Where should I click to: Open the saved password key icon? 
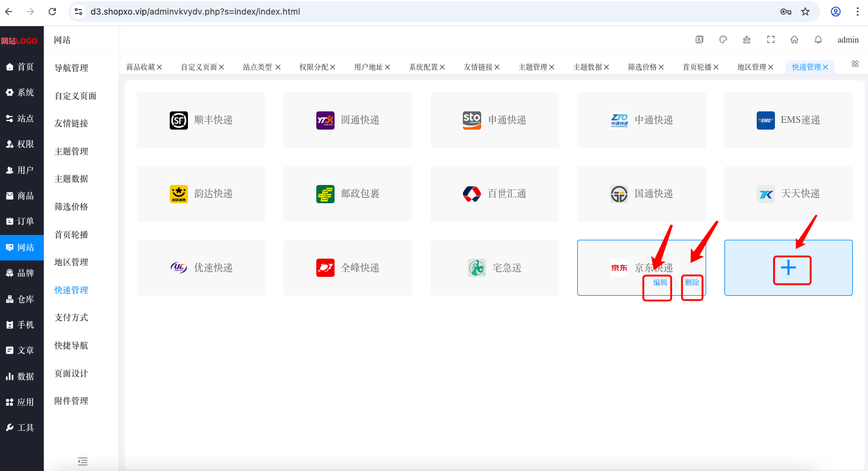coord(785,12)
